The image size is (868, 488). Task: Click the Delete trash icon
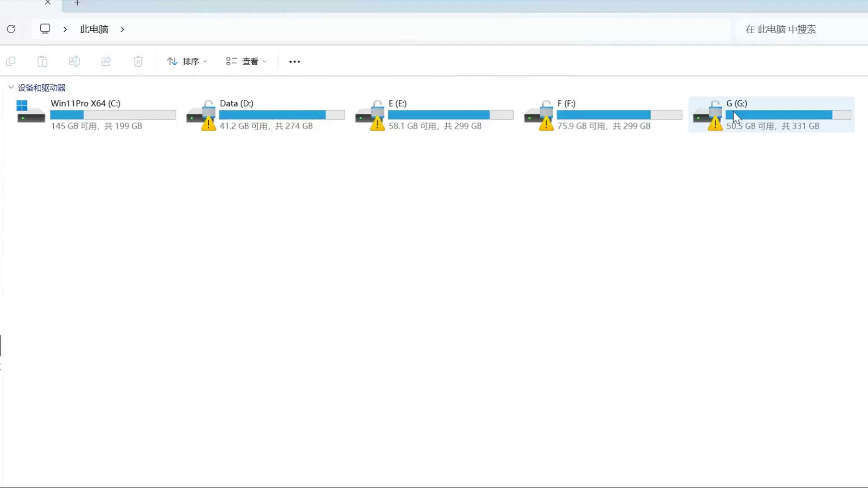138,61
